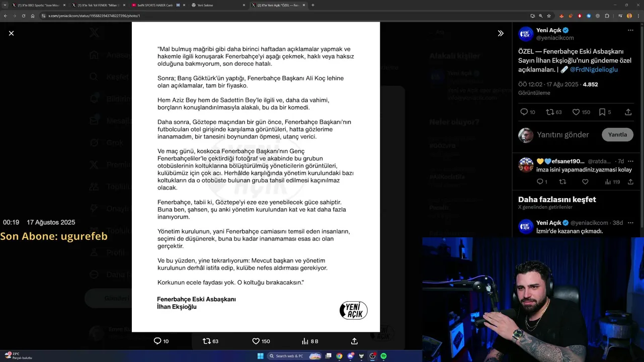Focus the 'Yanıtını gönder' reply field
644x362 pixels.
click(562, 135)
